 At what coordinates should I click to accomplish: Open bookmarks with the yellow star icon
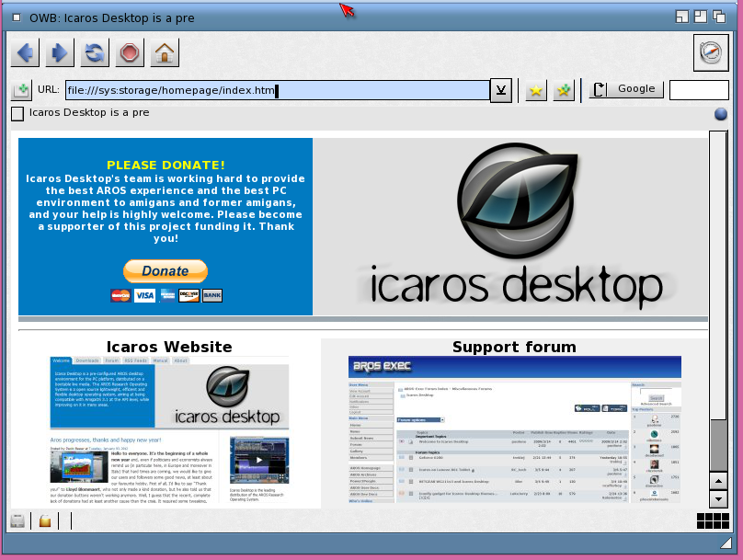click(536, 90)
